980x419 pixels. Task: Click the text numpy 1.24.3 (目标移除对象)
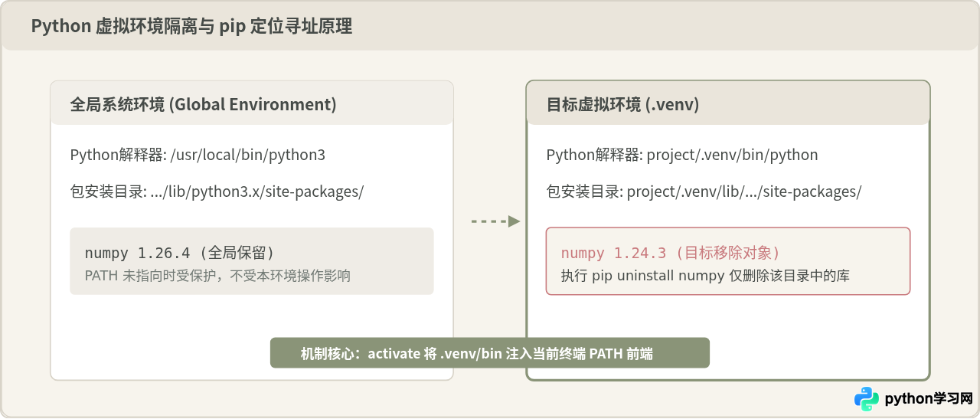(x=670, y=253)
